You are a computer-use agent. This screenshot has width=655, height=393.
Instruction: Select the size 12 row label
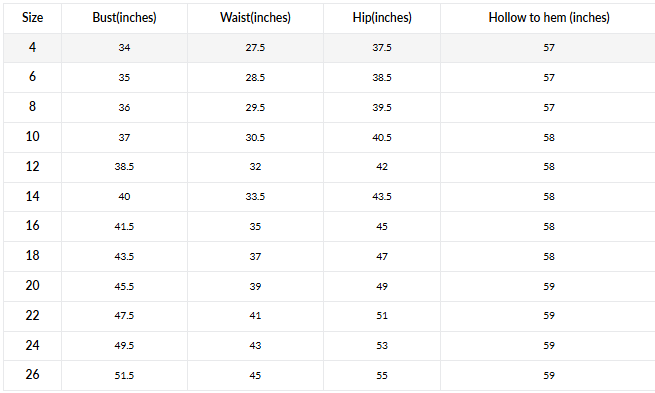click(33, 167)
